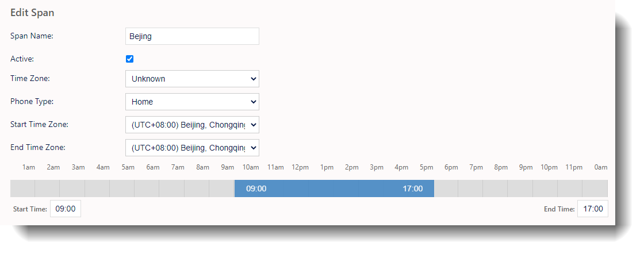The height and width of the screenshot is (254, 644).
Task: Click the 11pm slot on the timeline bar
Action: (x=570, y=188)
